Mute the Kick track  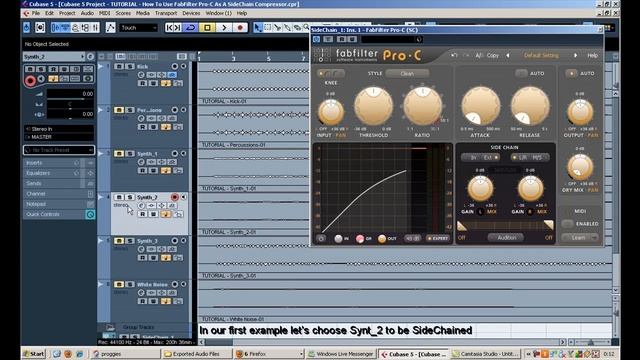[x=119, y=66]
